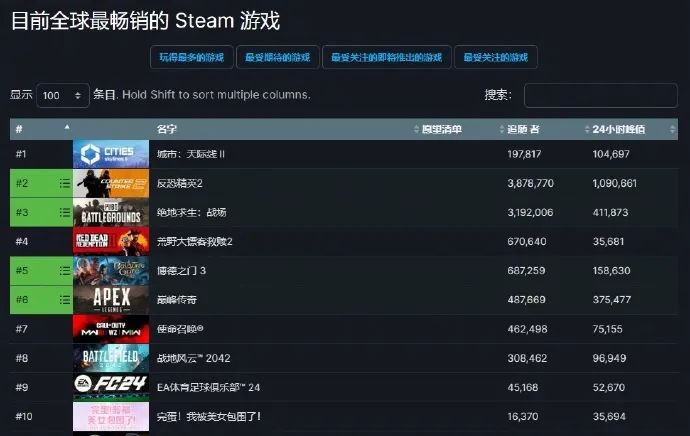
Task: Open the 使命召唤 game link
Action: pyautogui.click(x=180, y=329)
